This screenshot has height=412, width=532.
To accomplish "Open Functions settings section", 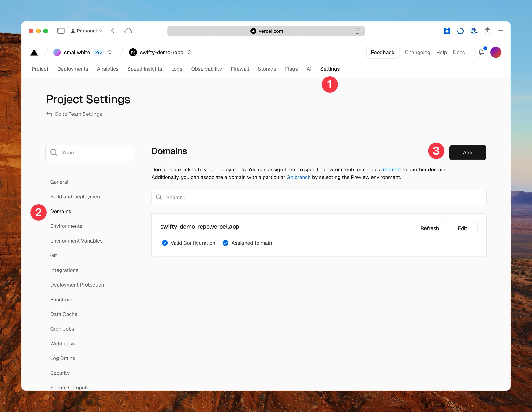I will tap(62, 299).
